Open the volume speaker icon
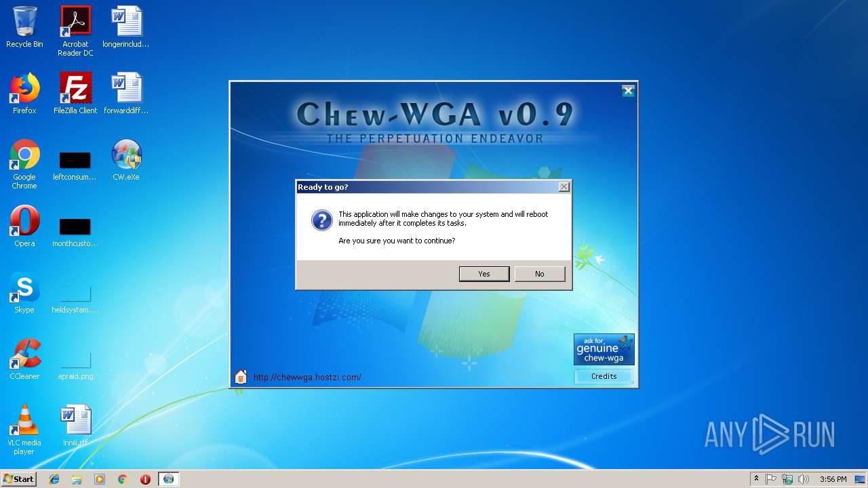The height and width of the screenshot is (488, 868). tap(804, 479)
